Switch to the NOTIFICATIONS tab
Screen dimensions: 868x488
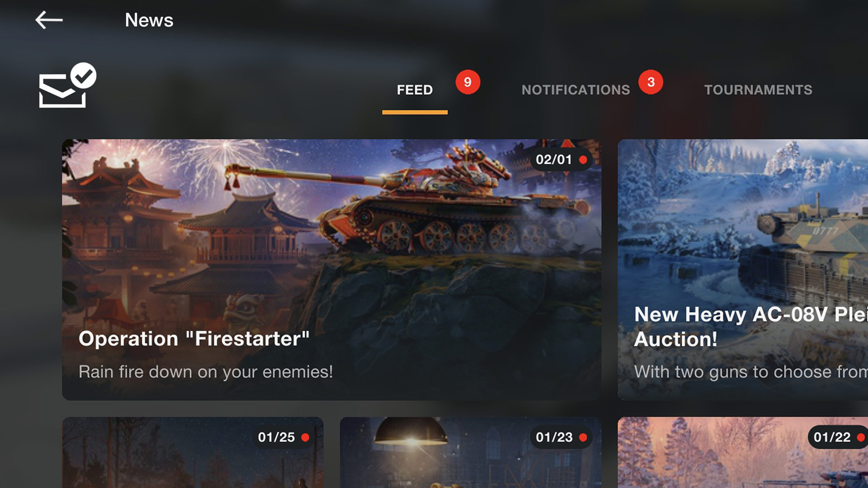pos(576,90)
